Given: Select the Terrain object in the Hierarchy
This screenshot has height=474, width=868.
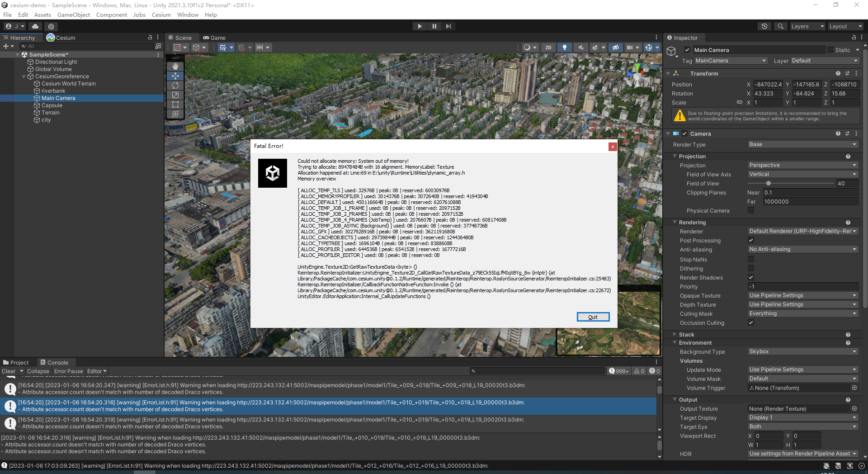Looking at the screenshot, I should tap(50, 112).
